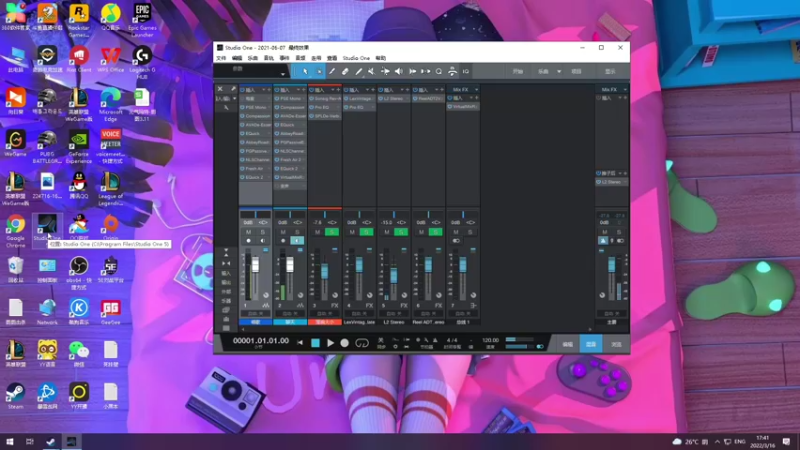Click the Play button in transport
800x450 pixels.
[330, 343]
